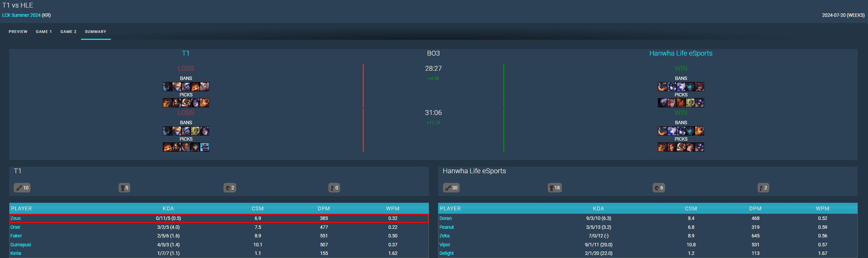The width and height of the screenshot is (868, 258).
Task: Open Viper's player profile link
Action: click(x=445, y=245)
